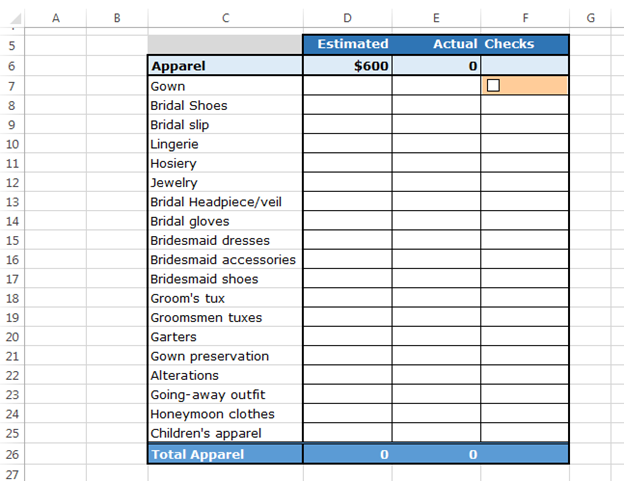624x481 pixels.
Task: Select the Bridal Shoes cell
Action: (225, 105)
